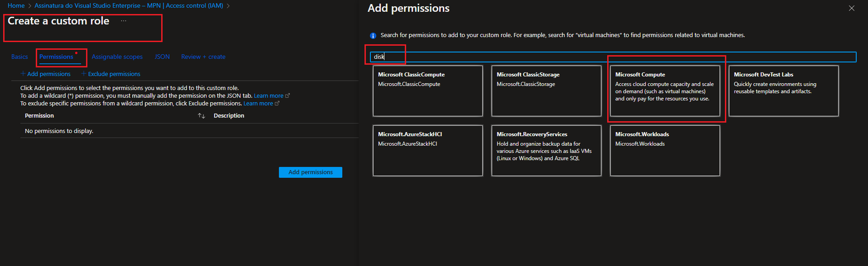Select the Microsoft ClassicCompute card
The width and height of the screenshot is (868, 266).
(428, 91)
